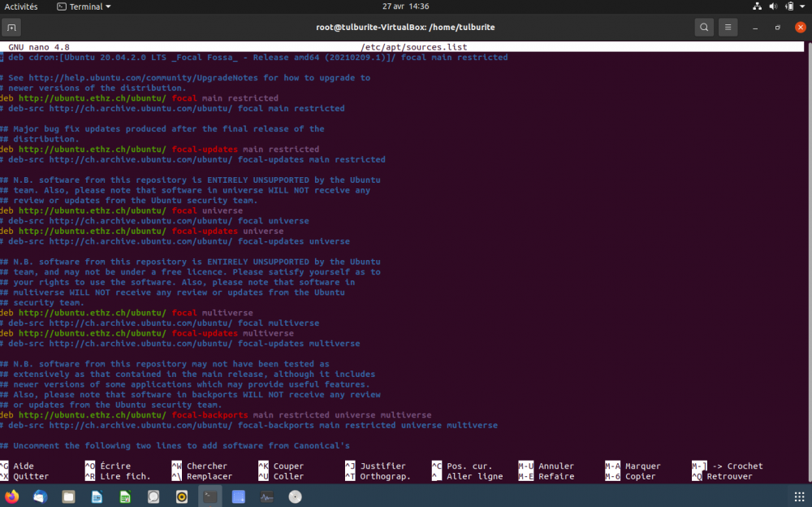Click the ^G Aide shortcut

pyautogui.click(x=17, y=466)
